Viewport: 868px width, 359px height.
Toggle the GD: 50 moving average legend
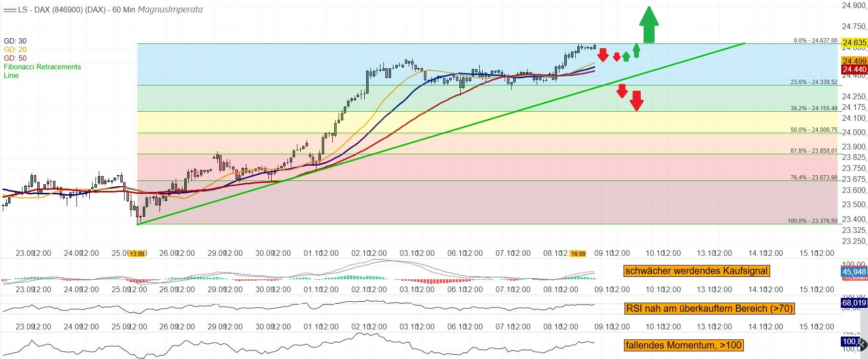pos(15,58)
